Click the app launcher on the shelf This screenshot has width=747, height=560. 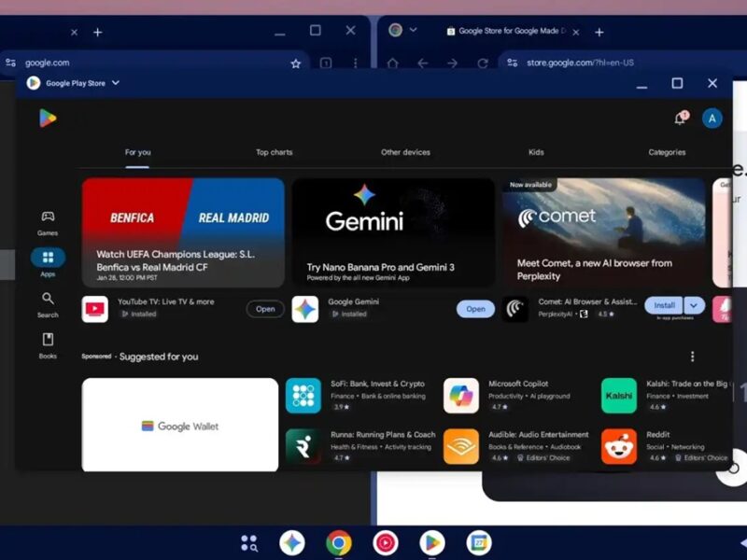[248, 541]
